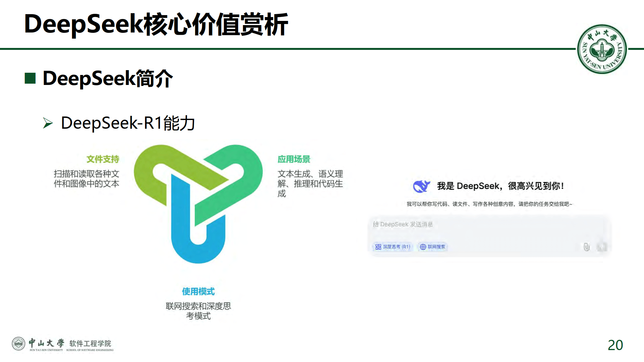Click the page number 20
Viewport: 644px width, 362px height.
(615, 345)
